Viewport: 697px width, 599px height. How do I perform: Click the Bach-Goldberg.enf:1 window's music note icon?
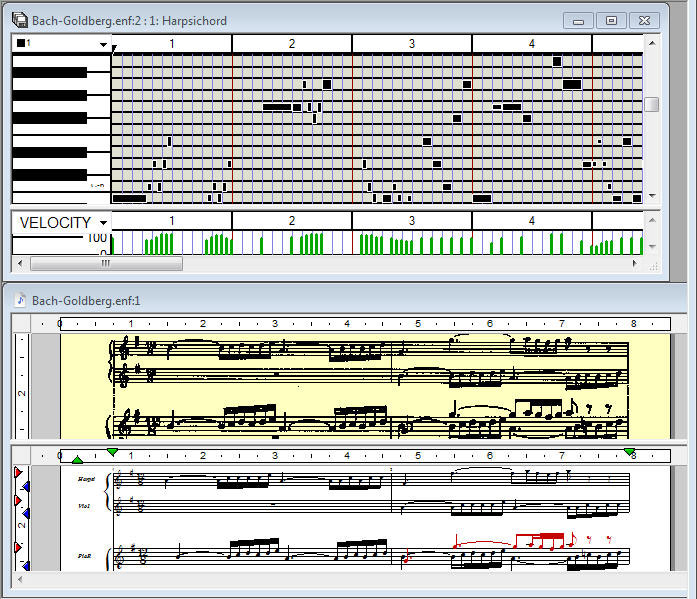point(20,300)
